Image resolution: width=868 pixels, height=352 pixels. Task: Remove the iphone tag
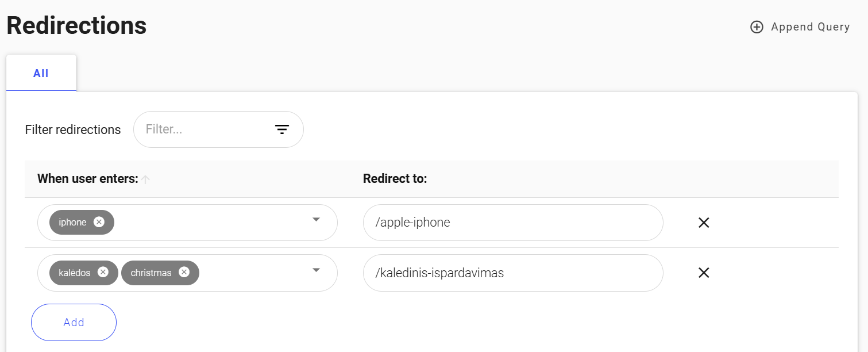tap(99, 223)
